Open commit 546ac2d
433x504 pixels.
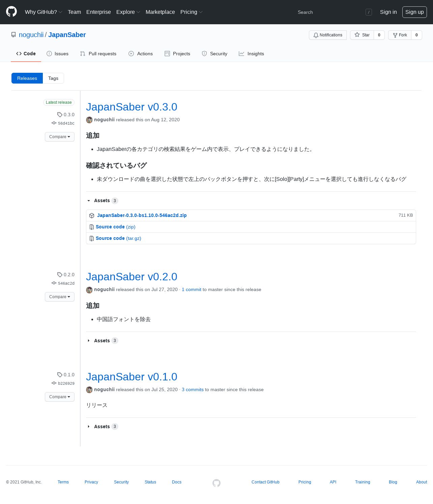click(x=66, y=283)
